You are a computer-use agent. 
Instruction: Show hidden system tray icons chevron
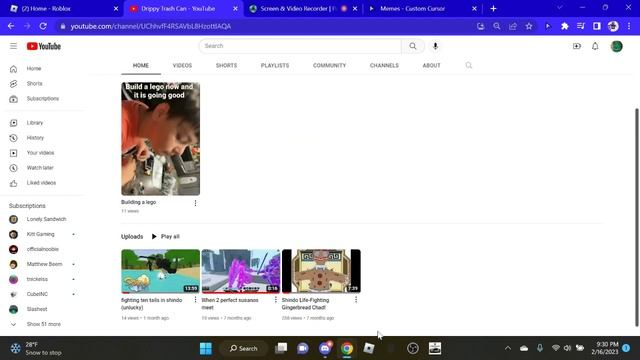click(x=508, y=348)
